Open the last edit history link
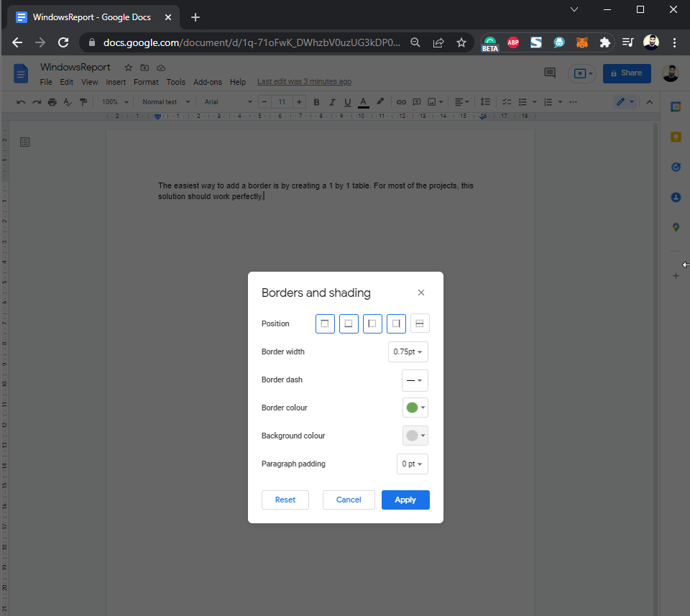 304,81
